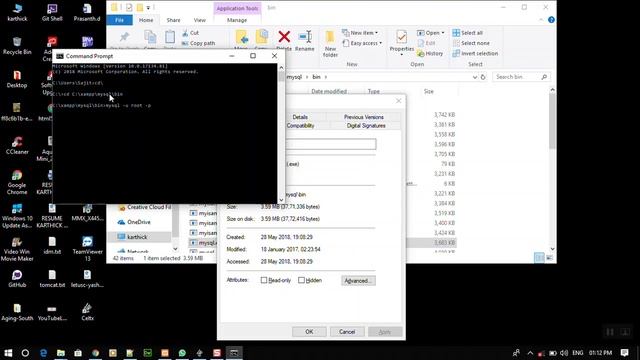This screenshot has height=360, width=640.
Task: Click the Rename icon in ribbon
Action: (x=305, y=37)
